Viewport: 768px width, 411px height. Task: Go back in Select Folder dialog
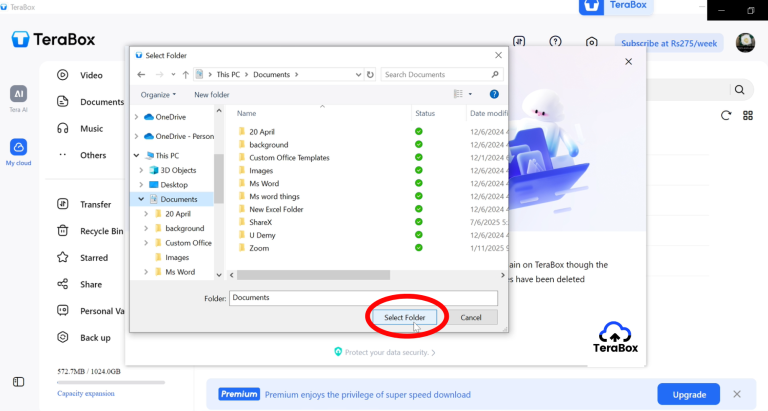click(141, 74)
